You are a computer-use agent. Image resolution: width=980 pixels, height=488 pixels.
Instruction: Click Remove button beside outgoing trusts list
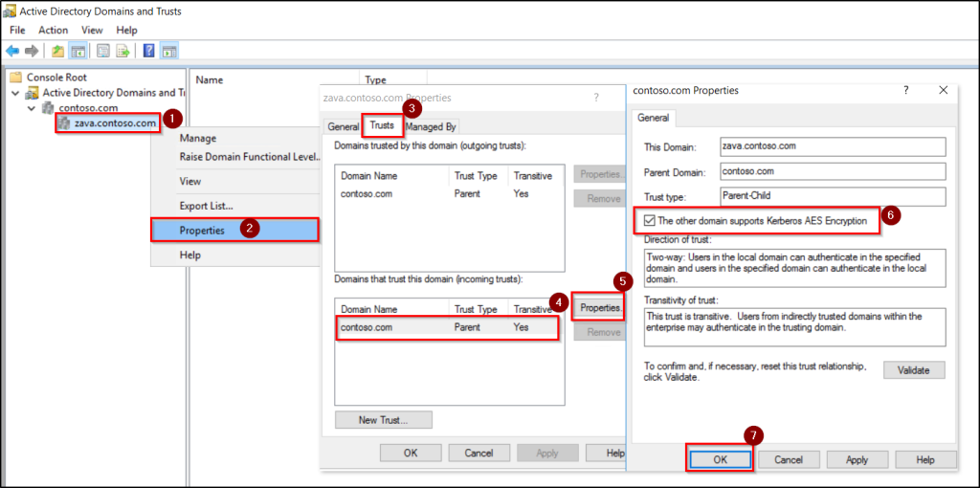pyautogui.click(x=599, y=199)
